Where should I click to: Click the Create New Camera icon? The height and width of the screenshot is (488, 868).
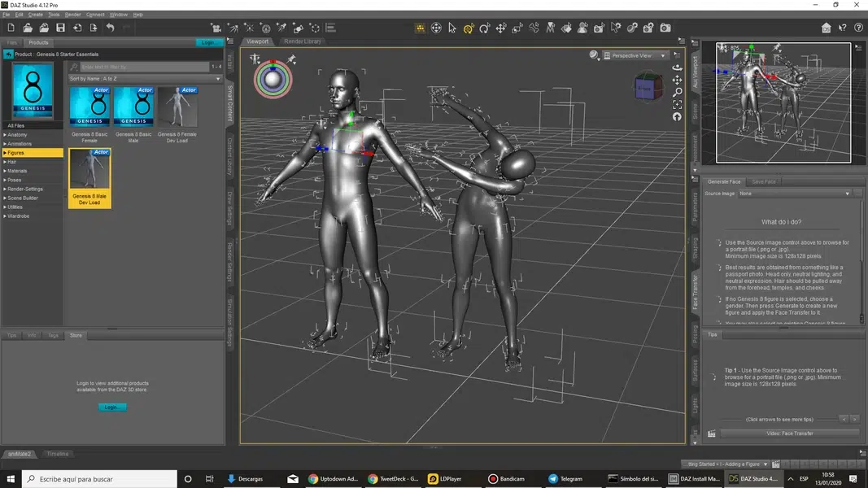[x=216, y=28]
